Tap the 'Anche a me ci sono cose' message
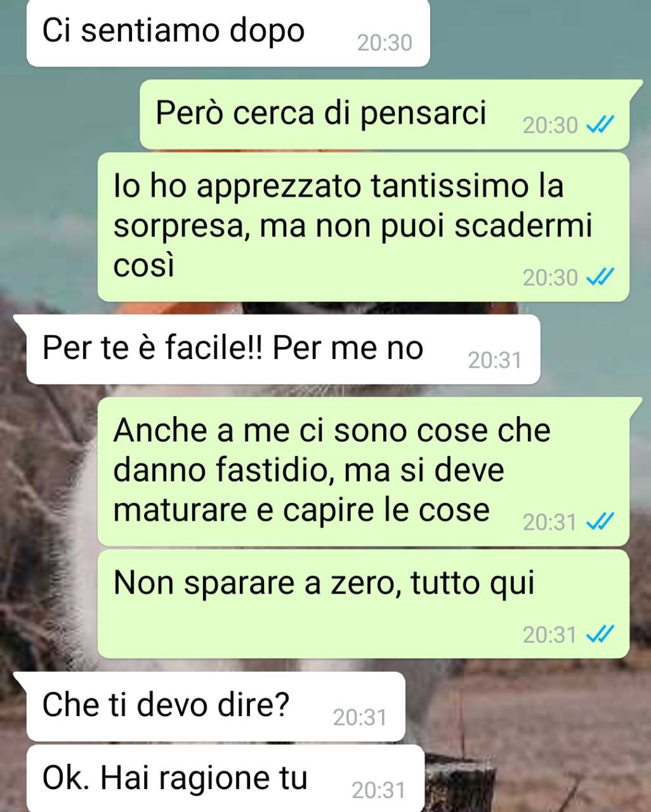Viewport: 651px width, 812px height. click(363, 471)
